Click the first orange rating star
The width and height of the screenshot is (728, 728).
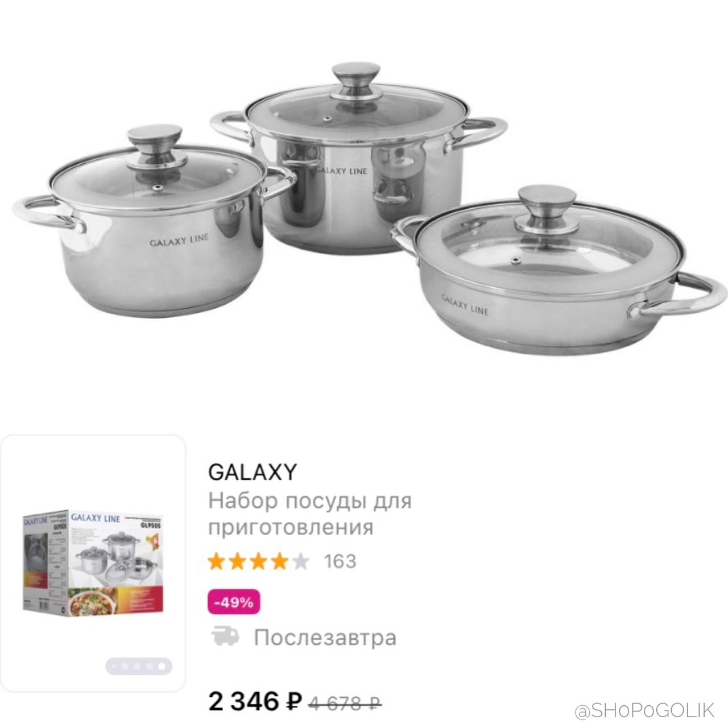point(216,561)
